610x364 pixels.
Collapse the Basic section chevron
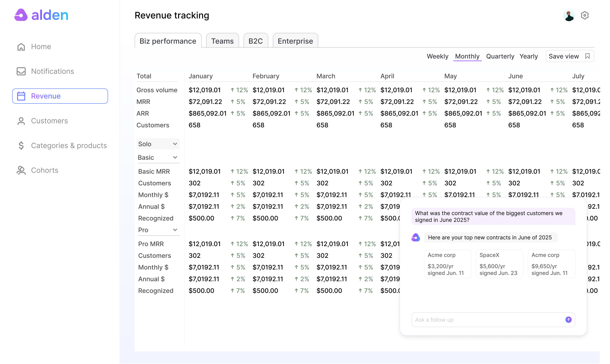click(175, 157)
